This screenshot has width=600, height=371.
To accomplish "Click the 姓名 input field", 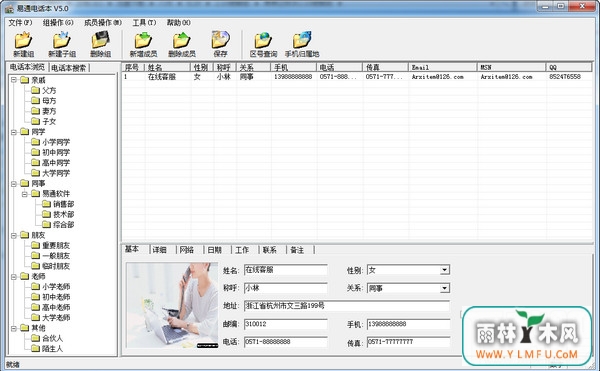I will point(286,270).
